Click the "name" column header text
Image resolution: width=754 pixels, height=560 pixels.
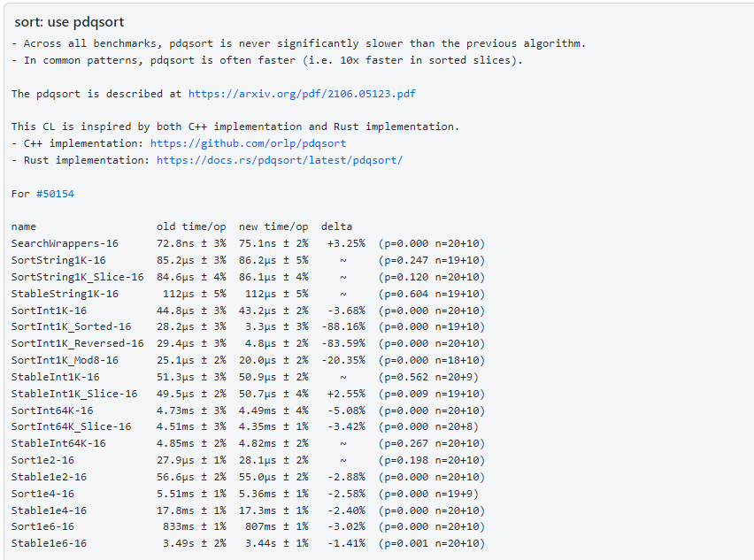tap(24, 226)
